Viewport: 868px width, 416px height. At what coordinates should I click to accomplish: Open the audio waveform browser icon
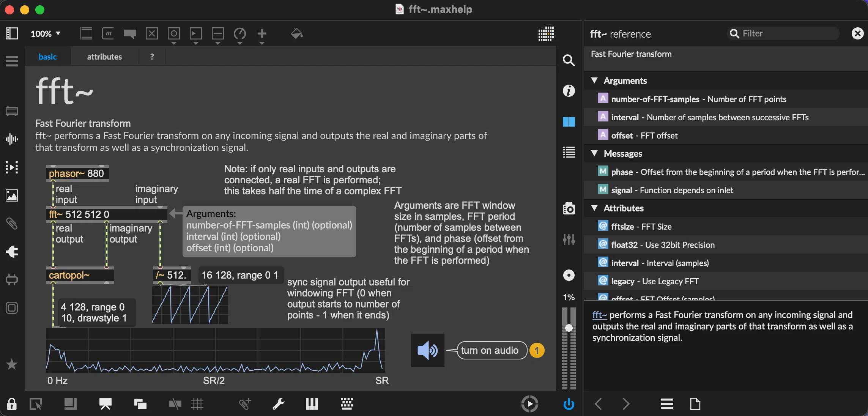pos(12,139)
